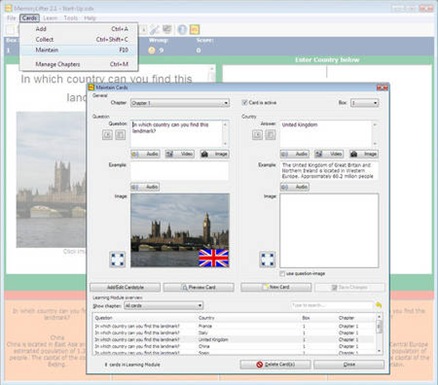Open the Show chapter All cards dropdown

point(163,305)
